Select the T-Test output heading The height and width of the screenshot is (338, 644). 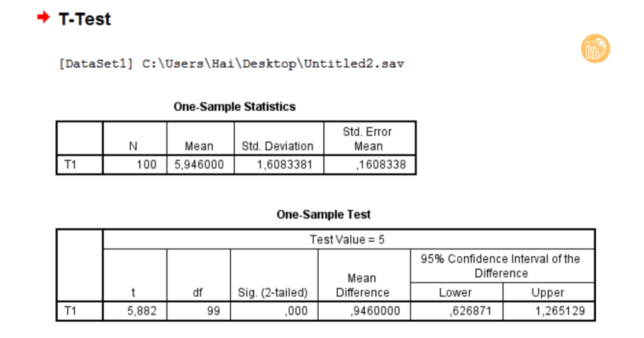pos(84,19)
